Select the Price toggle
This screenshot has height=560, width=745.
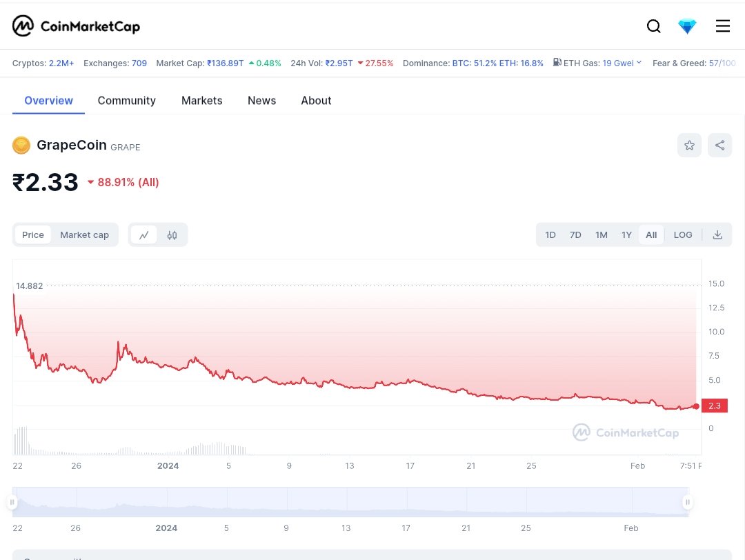pos(33,235)
